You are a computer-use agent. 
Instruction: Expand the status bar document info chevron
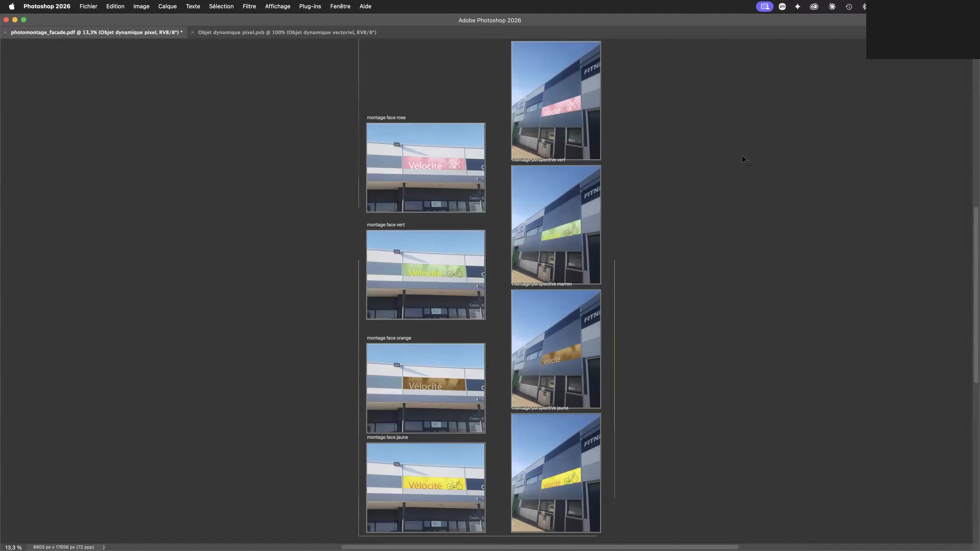click(104, 547)
